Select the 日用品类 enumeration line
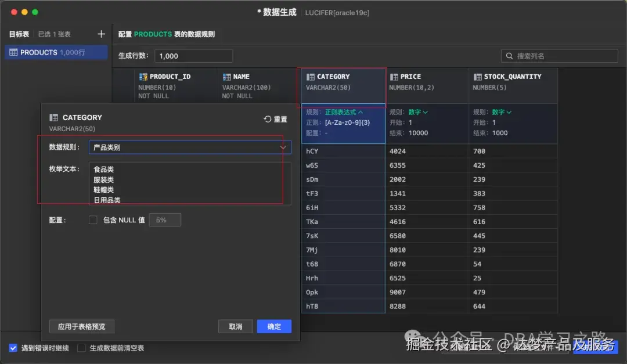 coord(107,200)
